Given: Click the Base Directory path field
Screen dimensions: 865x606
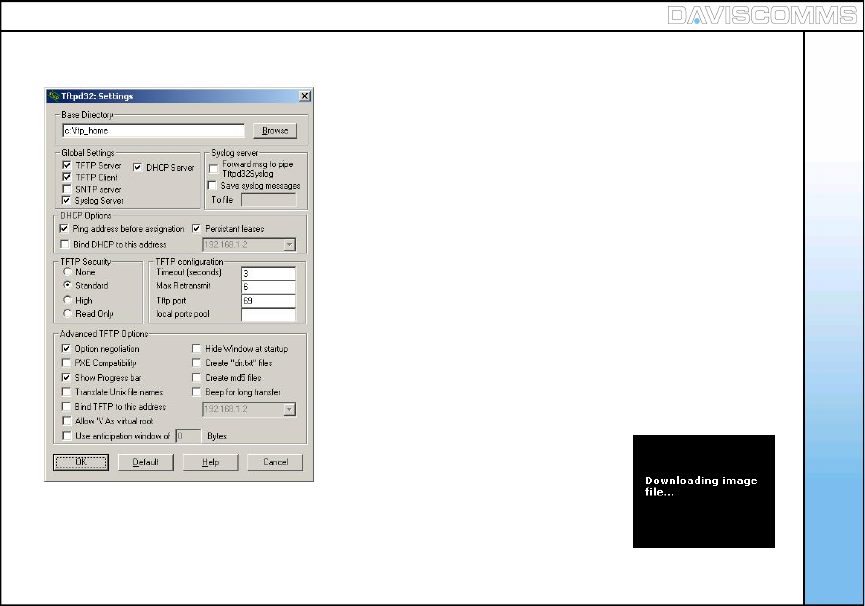Looking at the screenshot, I should coord(152,131).
